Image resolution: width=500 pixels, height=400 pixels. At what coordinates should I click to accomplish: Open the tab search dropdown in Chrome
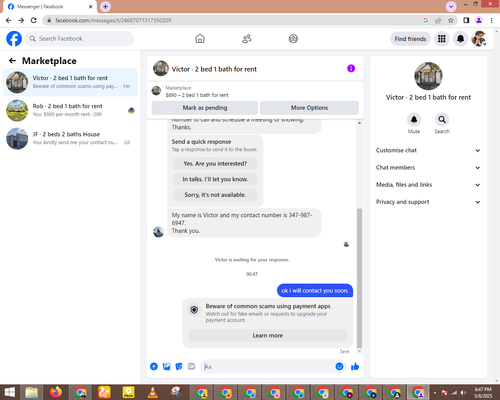tap(451, 6)
